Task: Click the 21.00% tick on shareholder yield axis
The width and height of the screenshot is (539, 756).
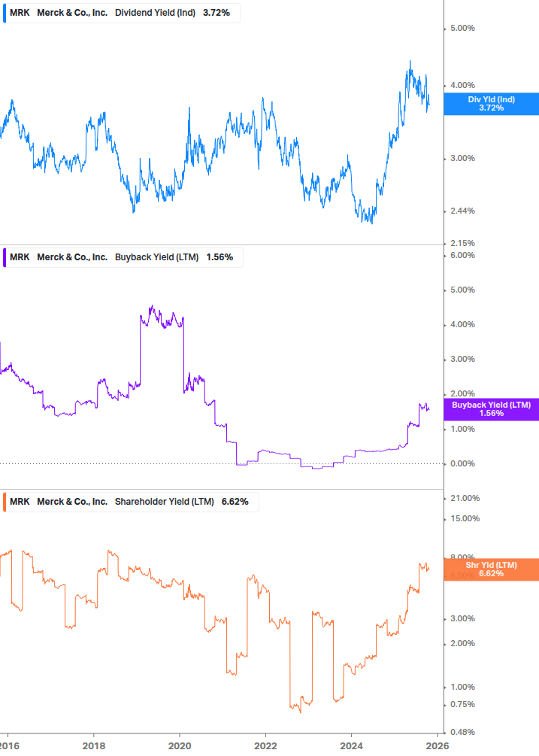Action: (464, 498)
